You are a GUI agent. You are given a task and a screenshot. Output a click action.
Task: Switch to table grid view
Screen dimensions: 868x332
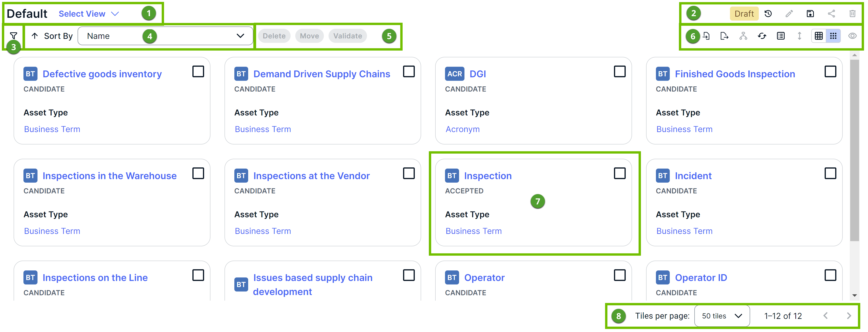point(819,36)
